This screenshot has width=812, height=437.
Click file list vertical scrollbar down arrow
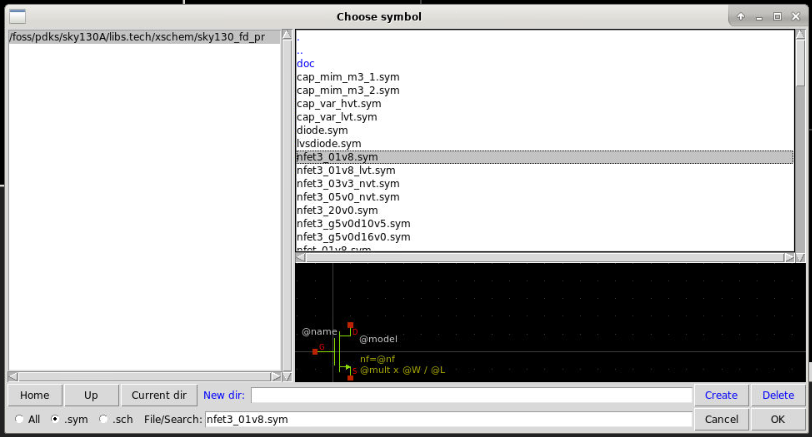[x=801, y=257]
